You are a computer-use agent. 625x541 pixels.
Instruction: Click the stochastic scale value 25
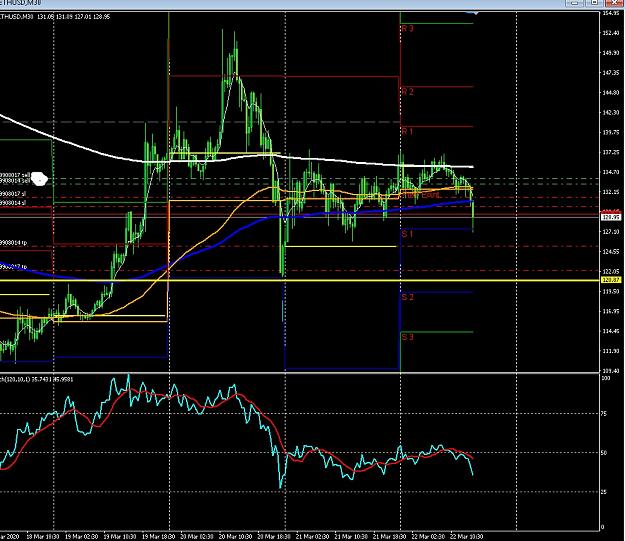[x=604, y=492]
